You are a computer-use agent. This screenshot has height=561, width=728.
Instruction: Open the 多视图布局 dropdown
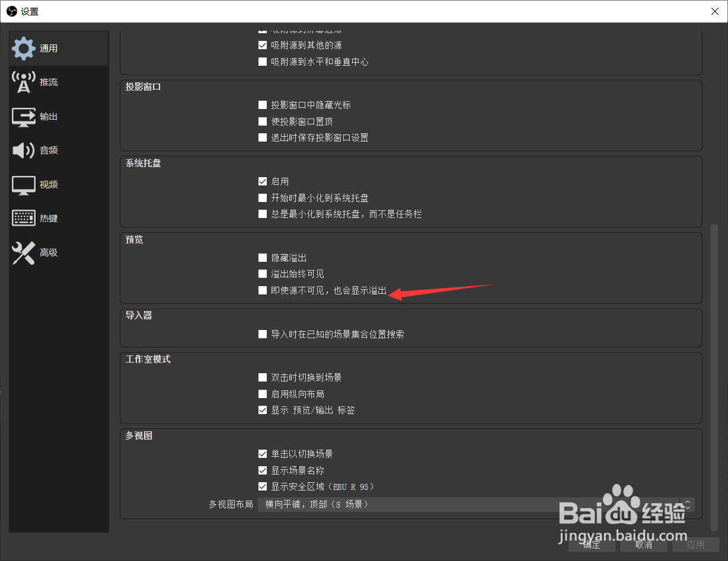click(476, 505)
